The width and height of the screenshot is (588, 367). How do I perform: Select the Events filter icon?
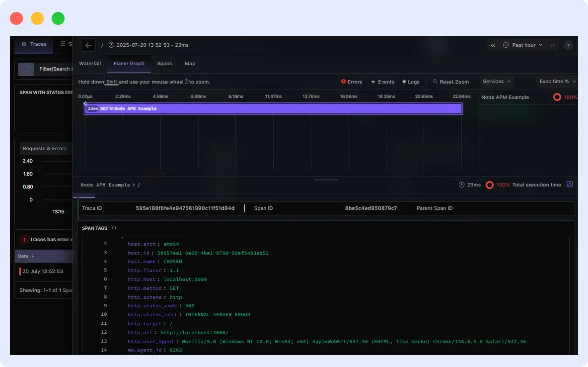(x=373, y=82)
